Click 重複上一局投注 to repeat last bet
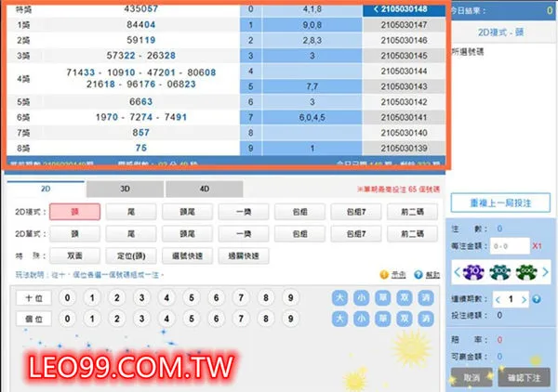This screenshot has width=558, height=392. click(x=500, y=203)
